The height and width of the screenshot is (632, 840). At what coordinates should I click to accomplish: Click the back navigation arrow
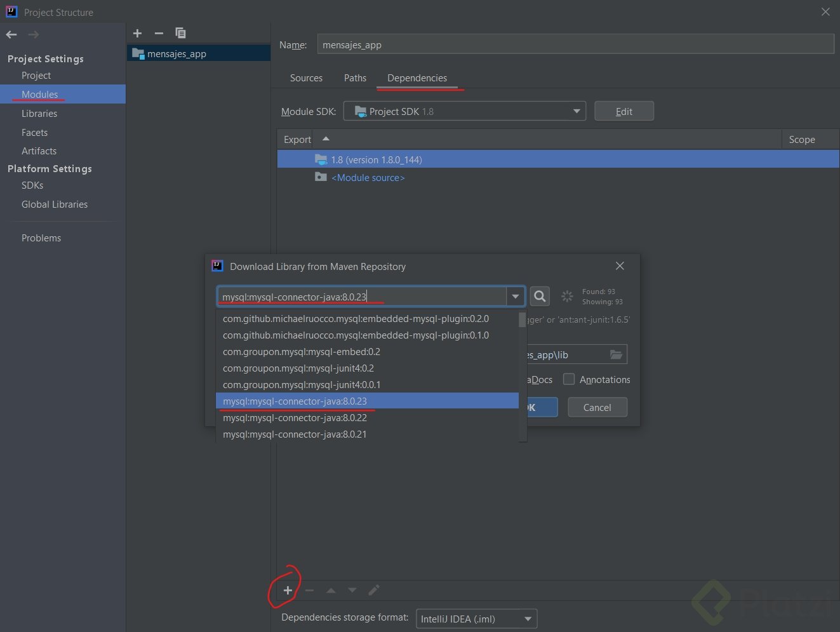click(x=11, y=34)
